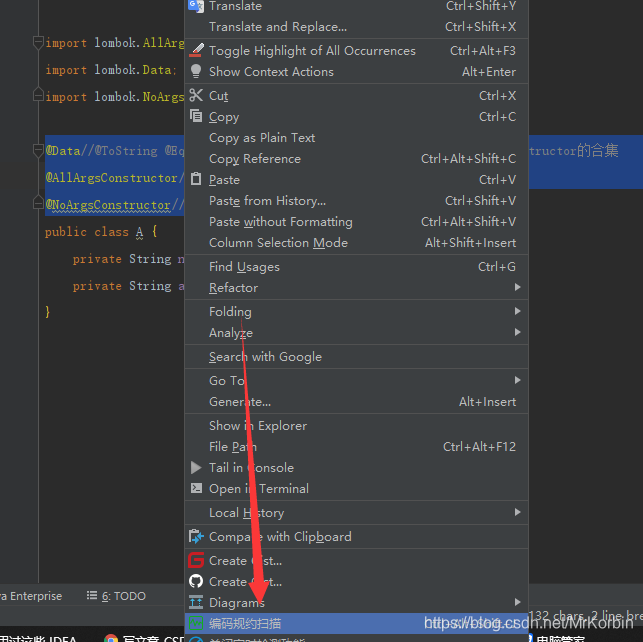
Task: Click the terminal icon for Open in Terminal
Action: click(196, 488)
